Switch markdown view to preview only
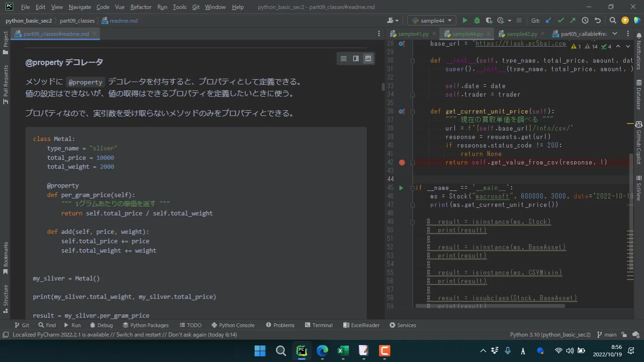Screen dimensions: 644x362 368,58
